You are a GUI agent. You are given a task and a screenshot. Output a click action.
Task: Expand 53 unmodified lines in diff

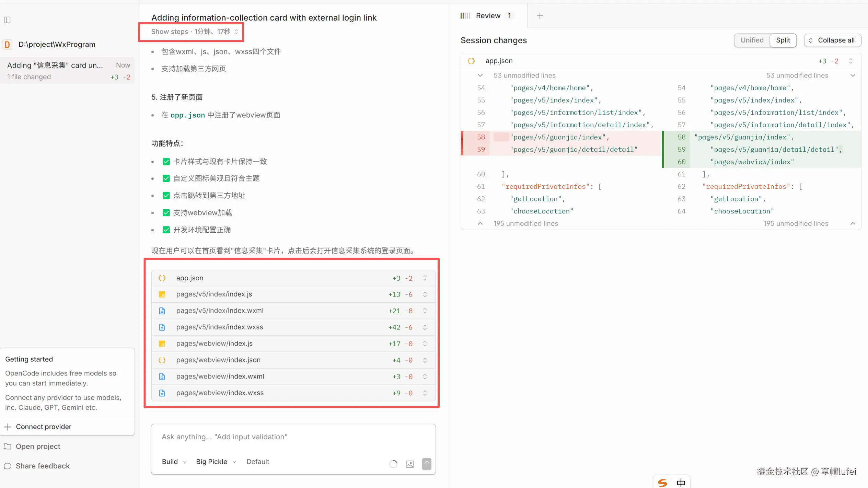(x=480, y=75)
